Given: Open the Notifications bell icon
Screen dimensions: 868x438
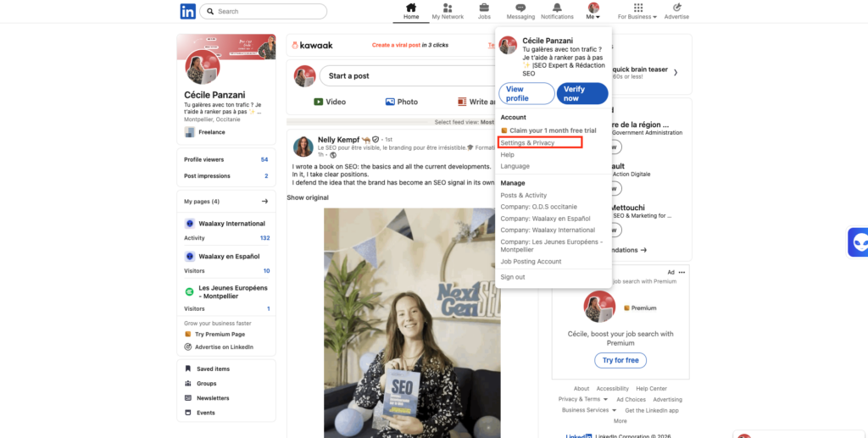Looking at the screenshot, I should [557, 8].
